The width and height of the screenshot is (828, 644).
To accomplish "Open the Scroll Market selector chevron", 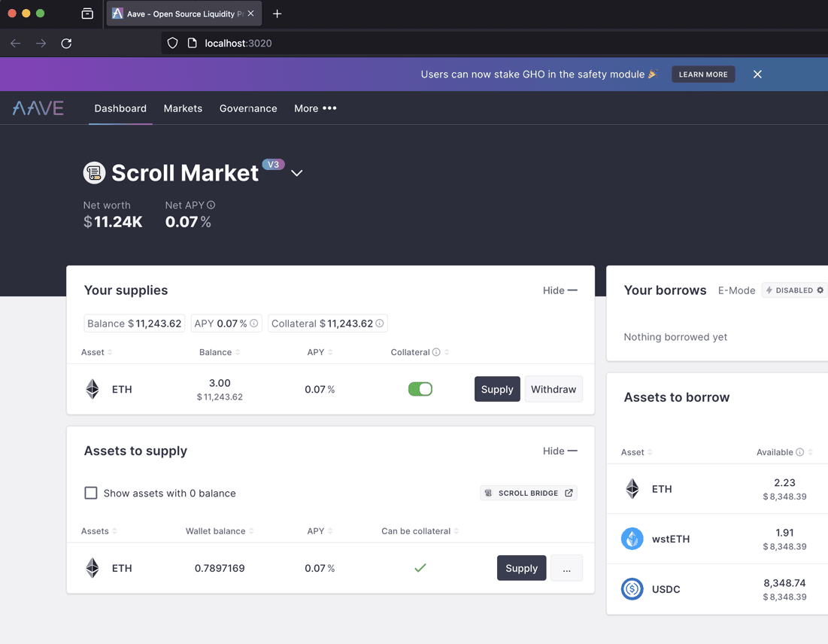I will pyautogui.click(x=297, y=173).
